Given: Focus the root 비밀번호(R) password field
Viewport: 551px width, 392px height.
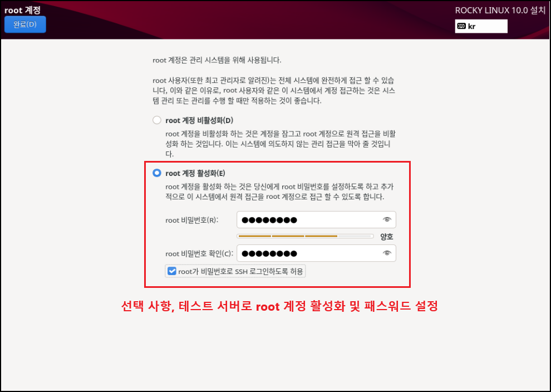Looking at the screenshot, I should pos(316,220).
